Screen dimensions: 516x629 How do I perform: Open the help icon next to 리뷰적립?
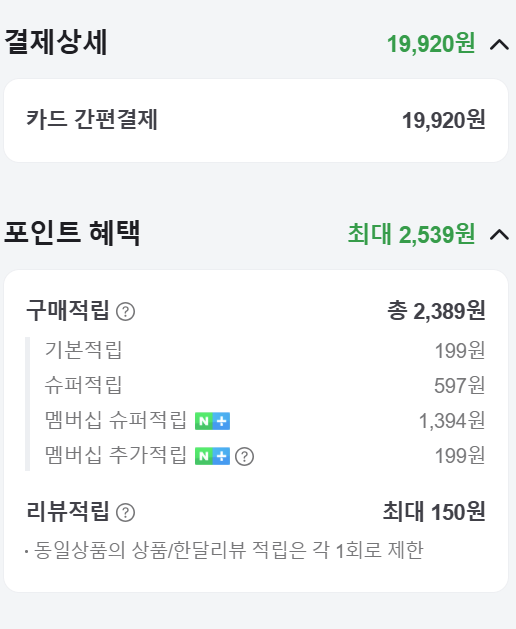(125, 512)
